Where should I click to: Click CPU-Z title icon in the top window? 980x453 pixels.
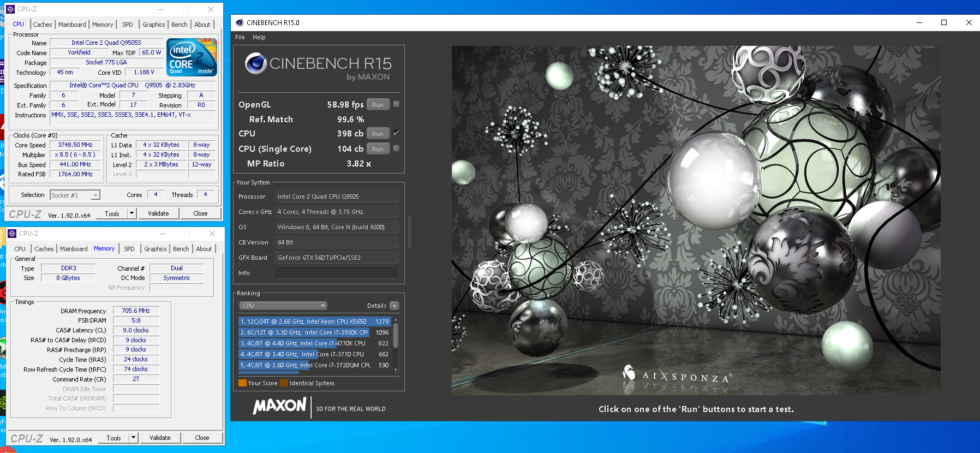(10, 9)
